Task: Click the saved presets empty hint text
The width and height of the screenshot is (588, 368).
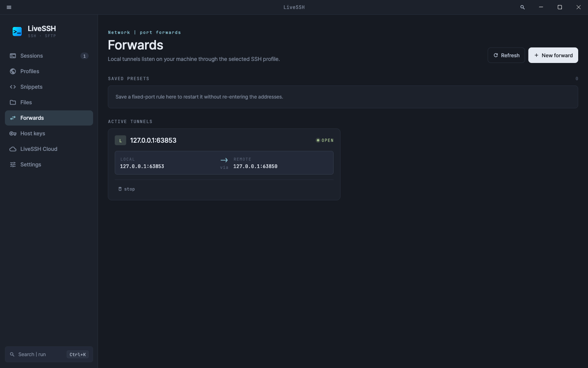Action: 199,97
